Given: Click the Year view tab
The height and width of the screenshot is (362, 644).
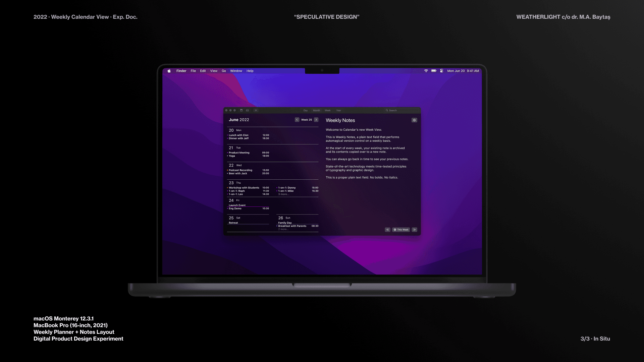Looking at the screenshot, I should click(339, 110).
